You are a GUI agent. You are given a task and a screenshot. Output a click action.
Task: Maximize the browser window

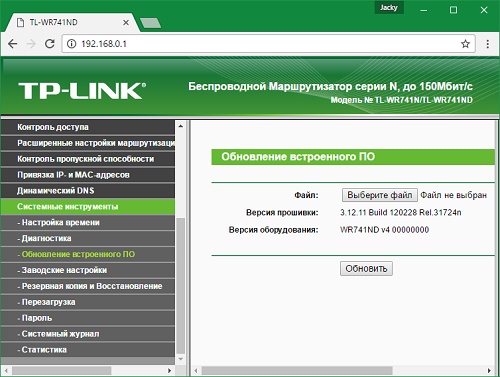453,10
